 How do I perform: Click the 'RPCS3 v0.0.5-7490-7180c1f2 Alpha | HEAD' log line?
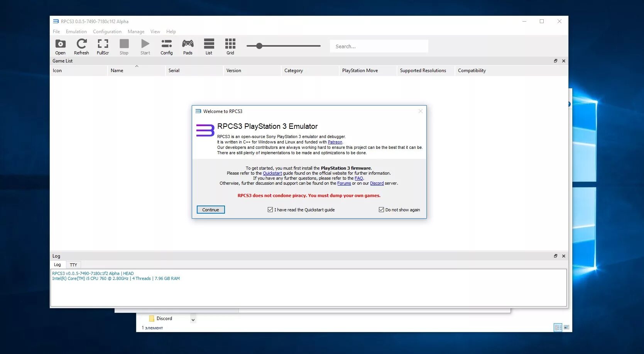click(x=93, y=273)
